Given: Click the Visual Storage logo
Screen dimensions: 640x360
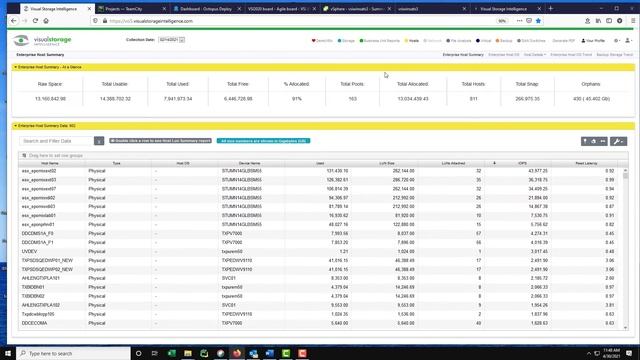Looking at the screenshot, I should point(42,40).
